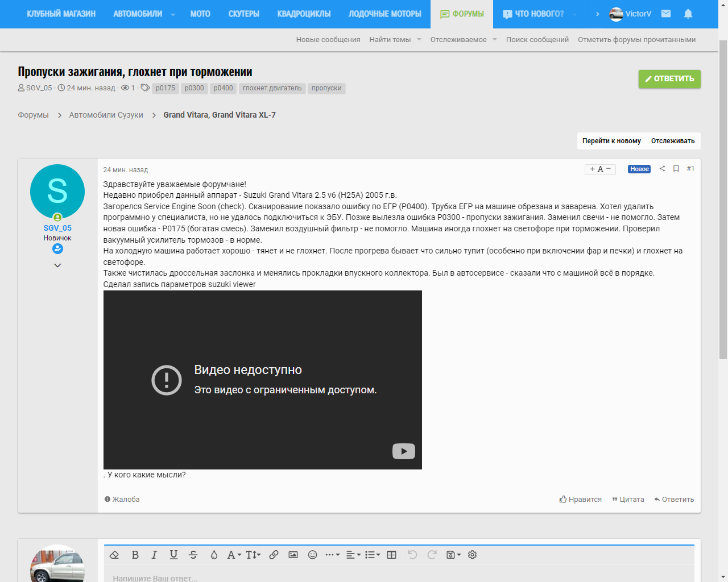728x582 pixels.
Task: Toggle bold formatting in the editor
Action: tap(135, 555)
